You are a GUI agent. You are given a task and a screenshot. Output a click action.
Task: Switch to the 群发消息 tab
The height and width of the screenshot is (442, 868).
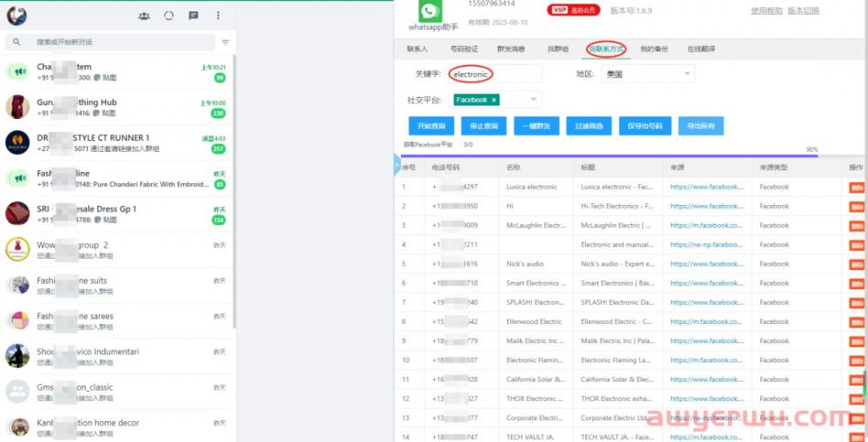point(511,49)
